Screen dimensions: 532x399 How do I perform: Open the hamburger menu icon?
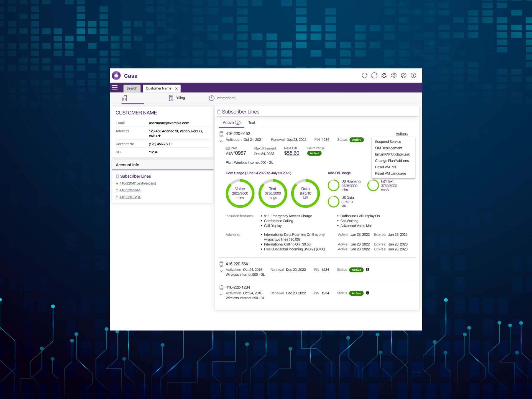point(115,88)
